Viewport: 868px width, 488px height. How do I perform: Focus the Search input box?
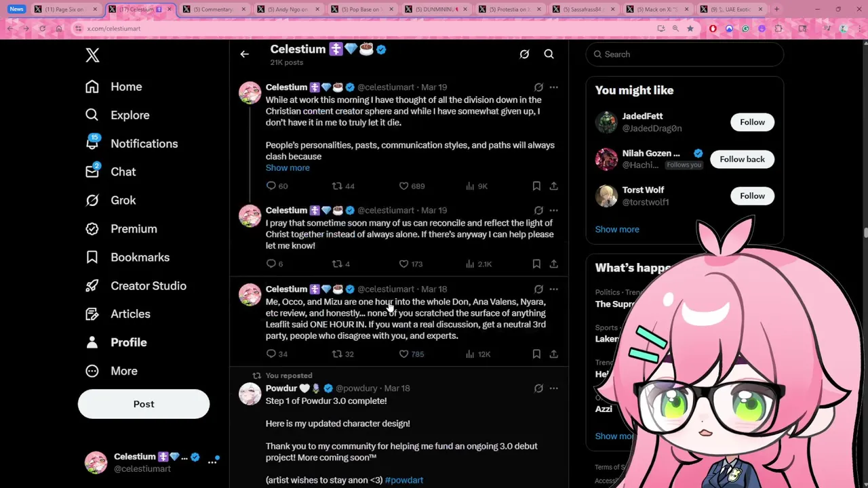685,54
